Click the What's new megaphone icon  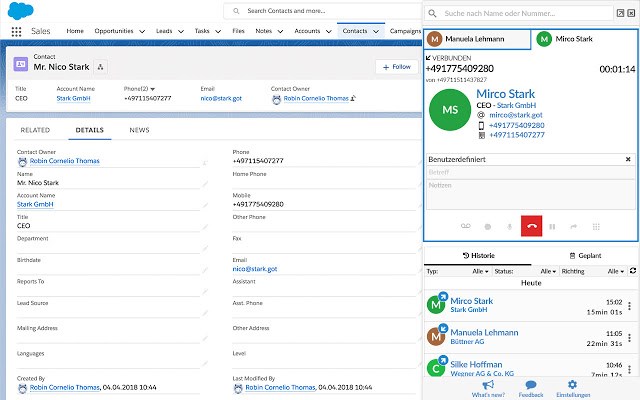(488, 384)
